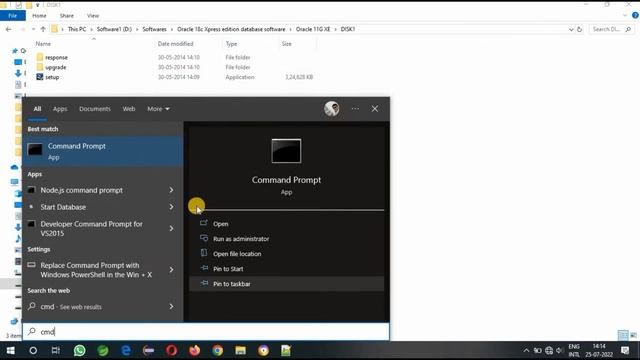Expand cmd web results chevron
The image size is (640, 360).
coord(171,307)
